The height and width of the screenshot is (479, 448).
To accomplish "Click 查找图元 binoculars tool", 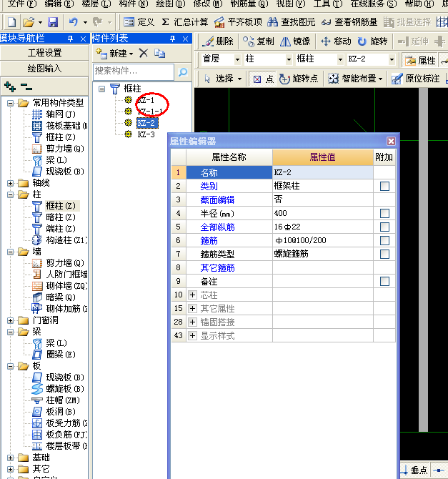I will (292, 22).
